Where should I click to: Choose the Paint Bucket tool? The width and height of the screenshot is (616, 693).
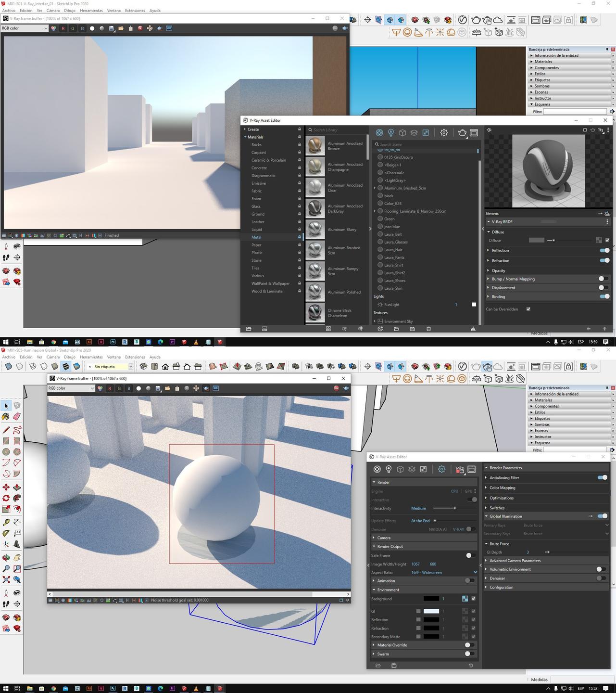point(6,417)
